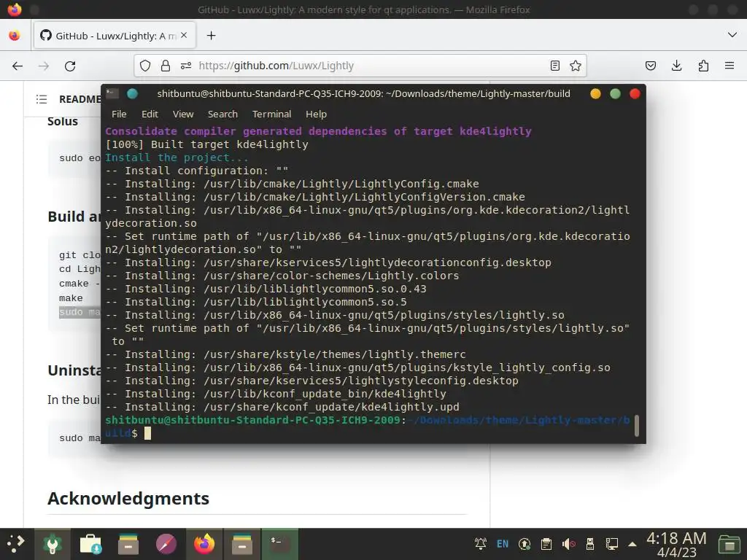Select the GitHub - Luwx/Lightly tab
747x560 pixels.
click(x=115, y=35)
